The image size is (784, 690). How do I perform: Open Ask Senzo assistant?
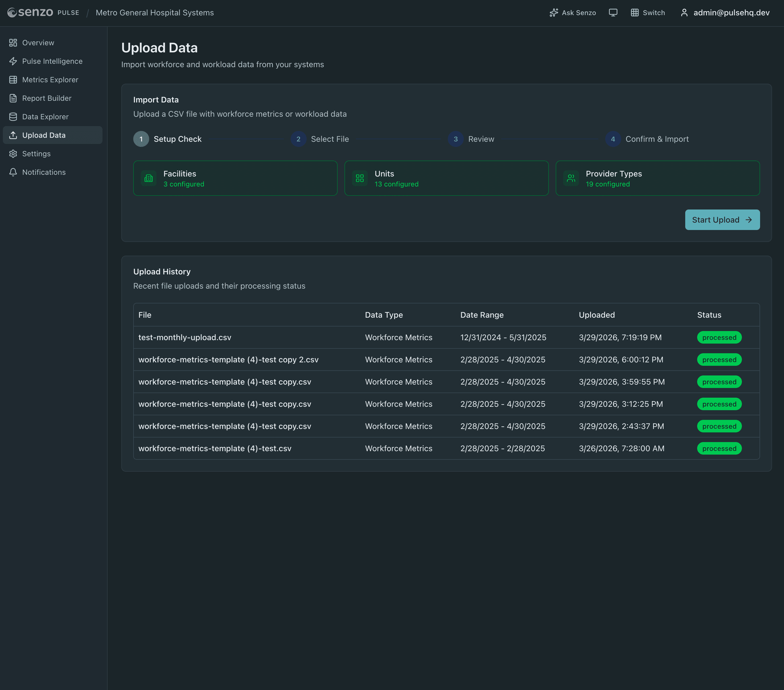point(572,13)
